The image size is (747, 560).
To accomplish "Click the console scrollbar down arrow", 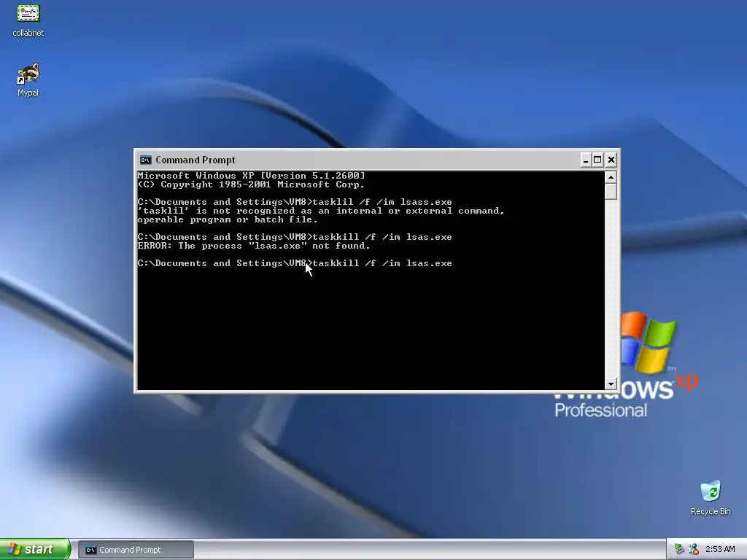I will 611,384.
